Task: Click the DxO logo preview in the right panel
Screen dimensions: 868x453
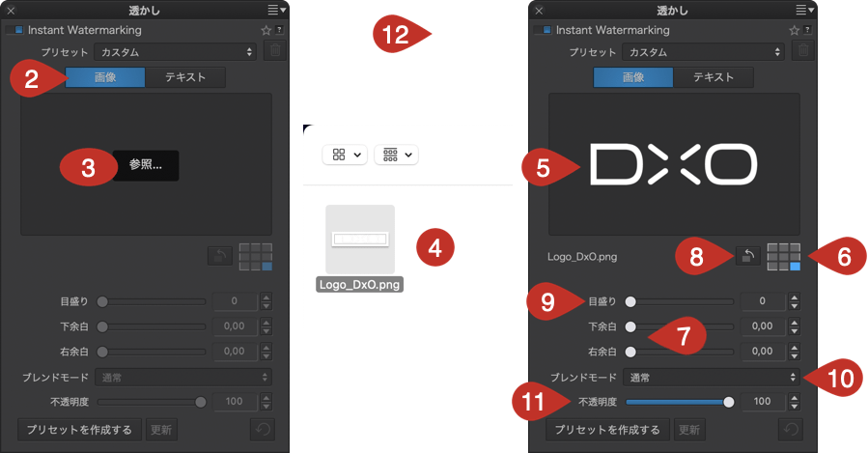Action: coord(674,164)
